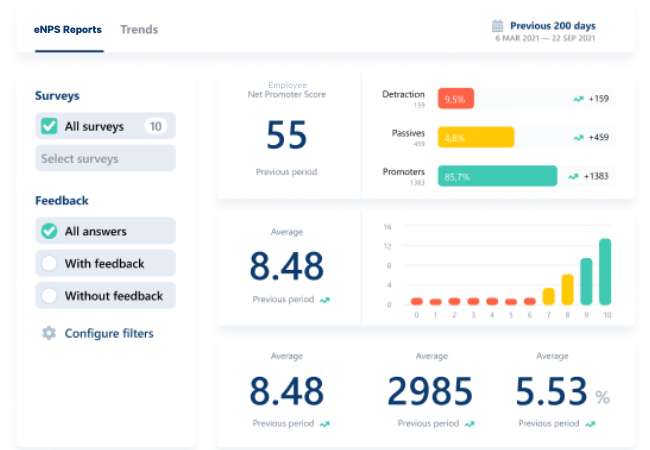Click the +1383 promoters change value
Viewport: 650px width, 450px height.
pyautogui.click(x=596, y=176)
